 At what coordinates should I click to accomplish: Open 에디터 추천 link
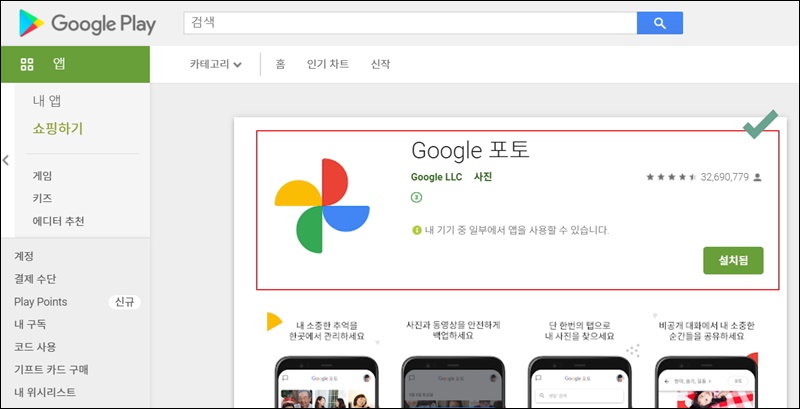[x=59, y=221]
